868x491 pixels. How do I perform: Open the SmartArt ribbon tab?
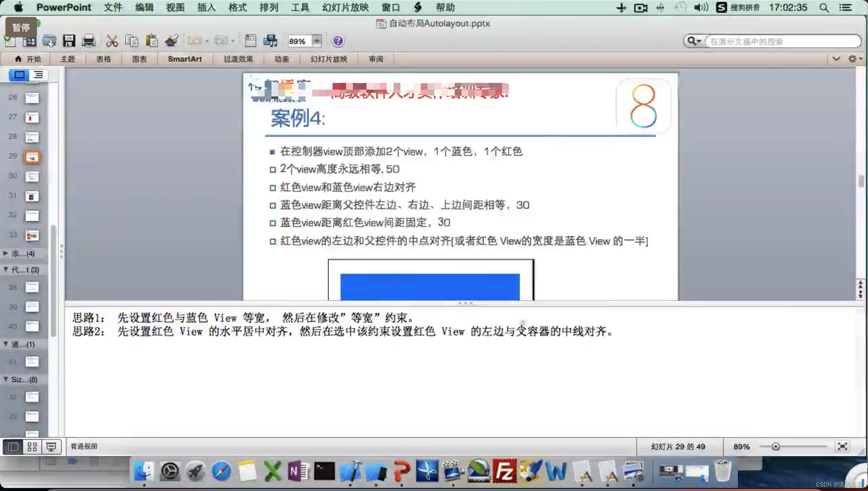(x=185, y=59)
